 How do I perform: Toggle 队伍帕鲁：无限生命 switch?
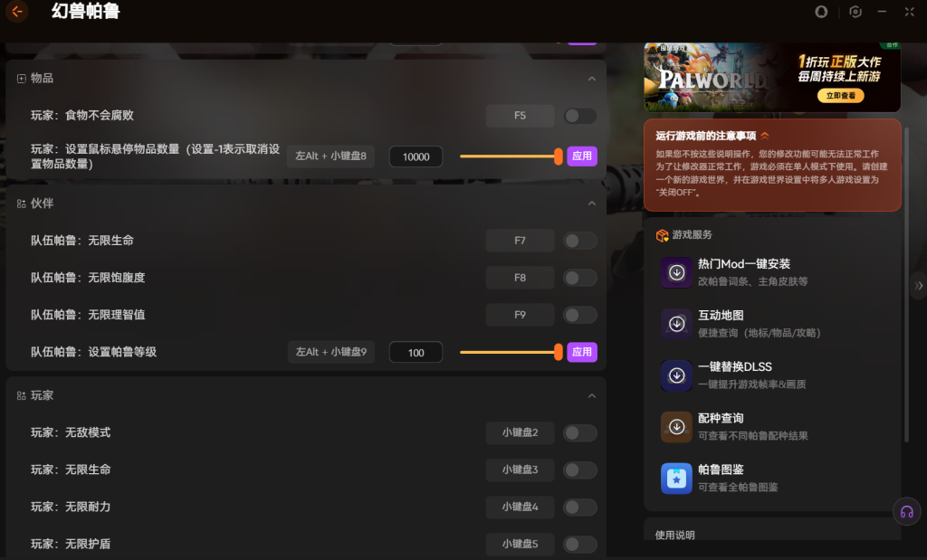579,241
